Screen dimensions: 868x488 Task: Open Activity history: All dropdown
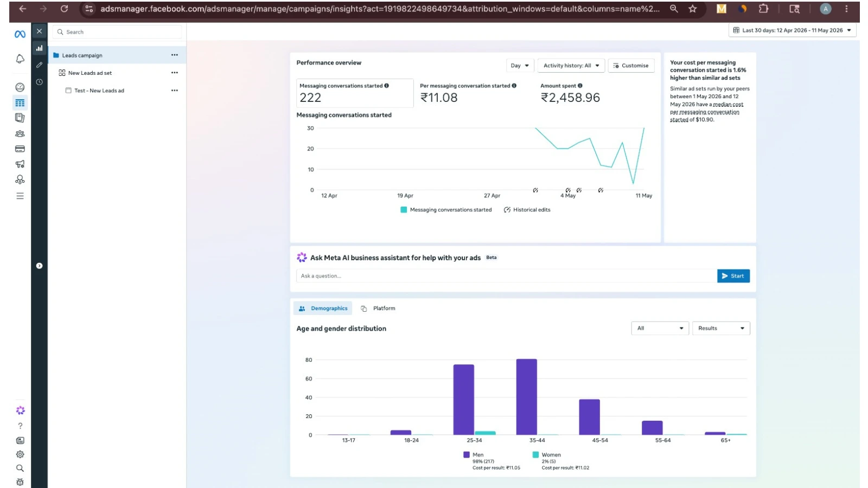tap(571, 66)
